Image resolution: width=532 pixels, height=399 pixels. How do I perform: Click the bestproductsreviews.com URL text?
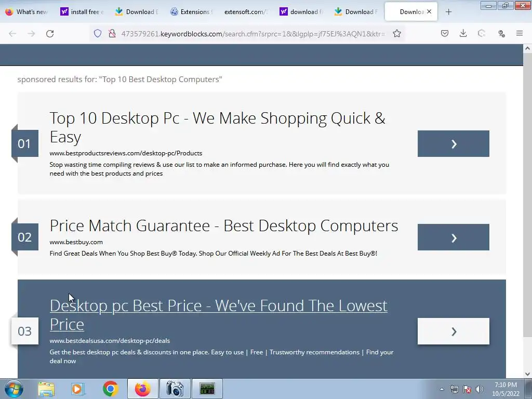click(126, 153)
